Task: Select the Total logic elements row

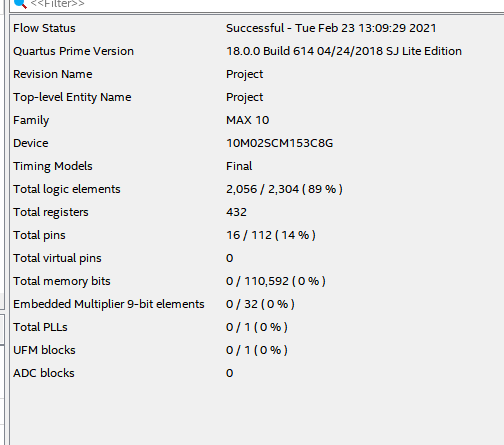Action: pos(257,189)
